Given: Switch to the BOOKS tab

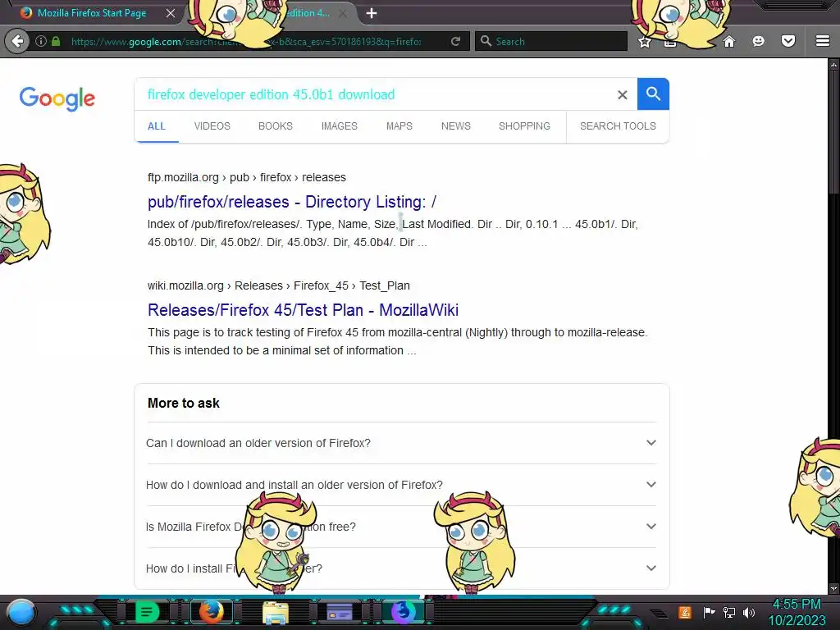Looking at the screenshot, I should tap(276, 126).
